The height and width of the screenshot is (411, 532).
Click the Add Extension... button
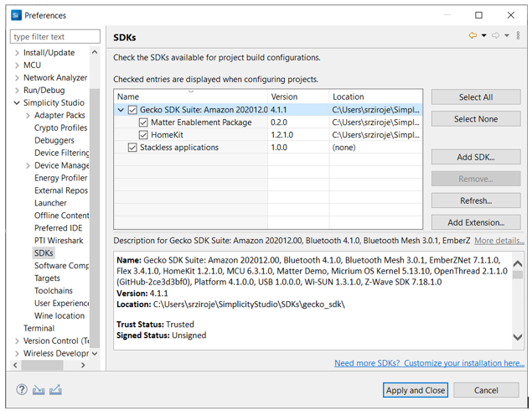tap(476, 222)
